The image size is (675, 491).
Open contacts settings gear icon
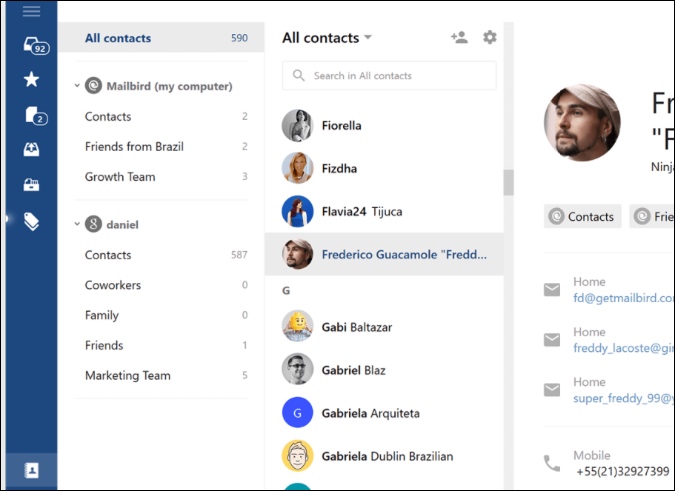pos(489,38)
